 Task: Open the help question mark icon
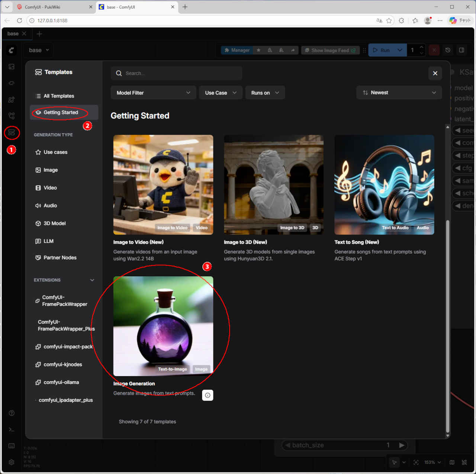12,413
